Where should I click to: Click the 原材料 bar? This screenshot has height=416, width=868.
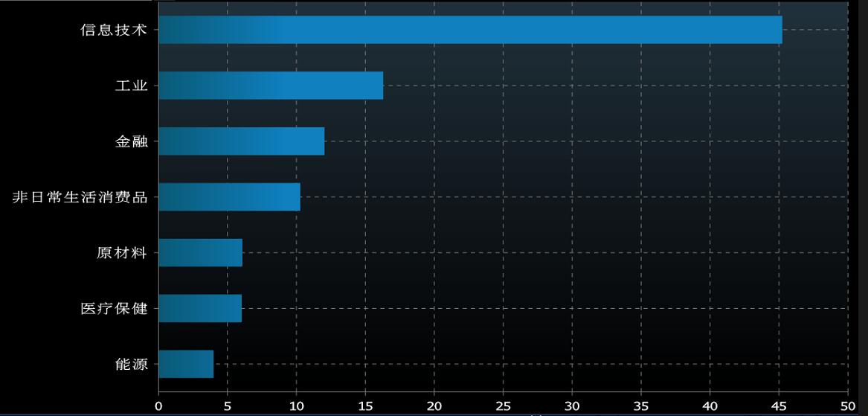[200, 253]
